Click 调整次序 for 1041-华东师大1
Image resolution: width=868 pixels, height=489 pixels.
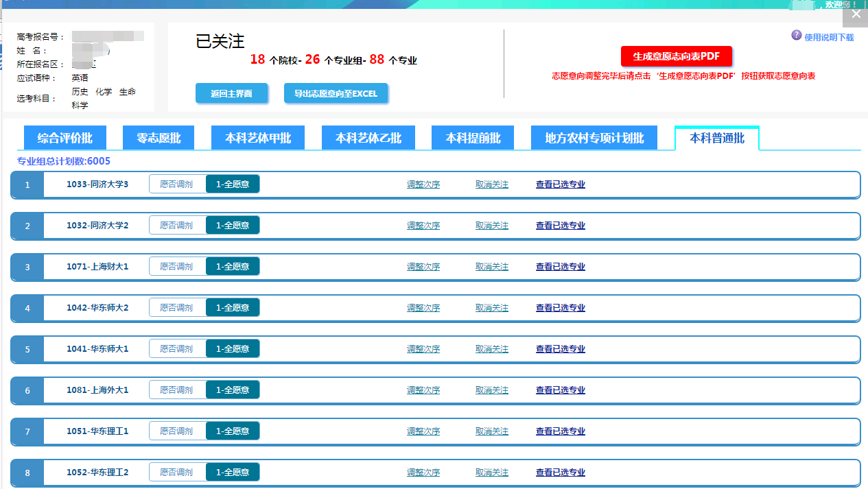[x=423, y=349]
